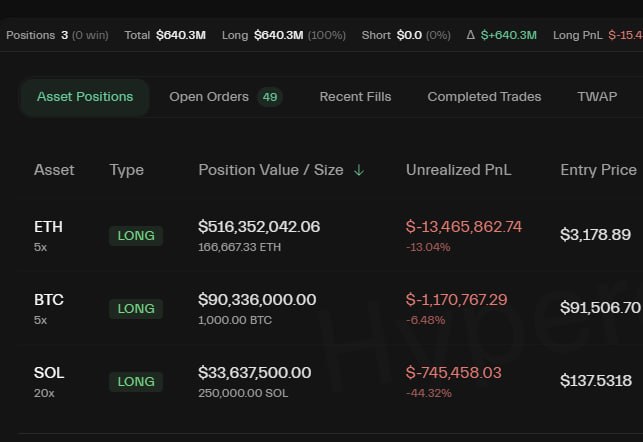643x442 pixels.
Task: Open the BTC asset entry
Action: point(48,300)
